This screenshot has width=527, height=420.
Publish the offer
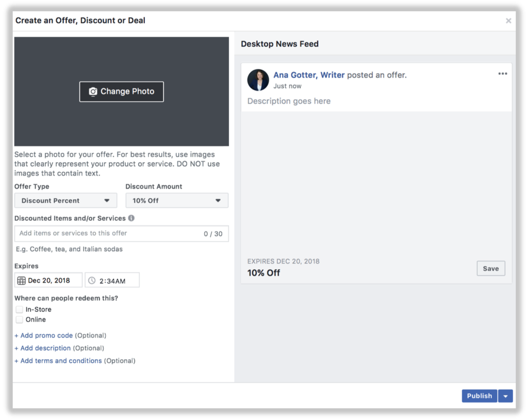(x=479, y=396)
